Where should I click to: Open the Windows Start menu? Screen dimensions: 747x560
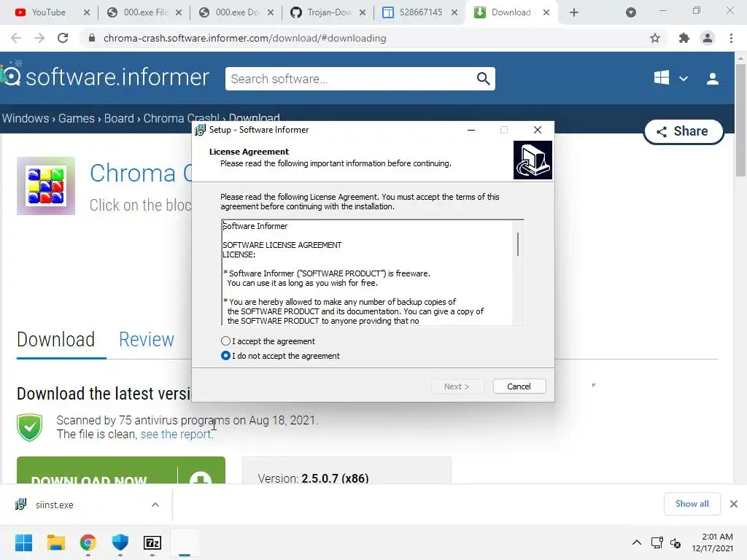coord(23,542)
